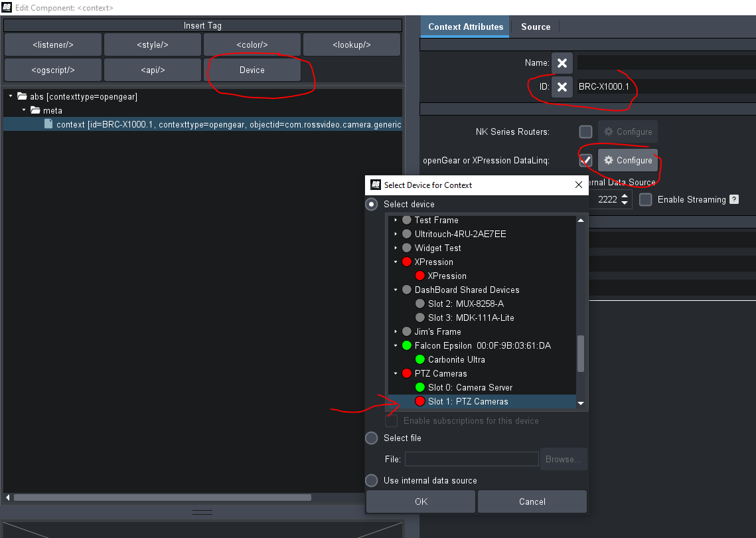
Task: Click the Slot 3: MDK-111A-Lite status icon
Action: coord(420,318)
